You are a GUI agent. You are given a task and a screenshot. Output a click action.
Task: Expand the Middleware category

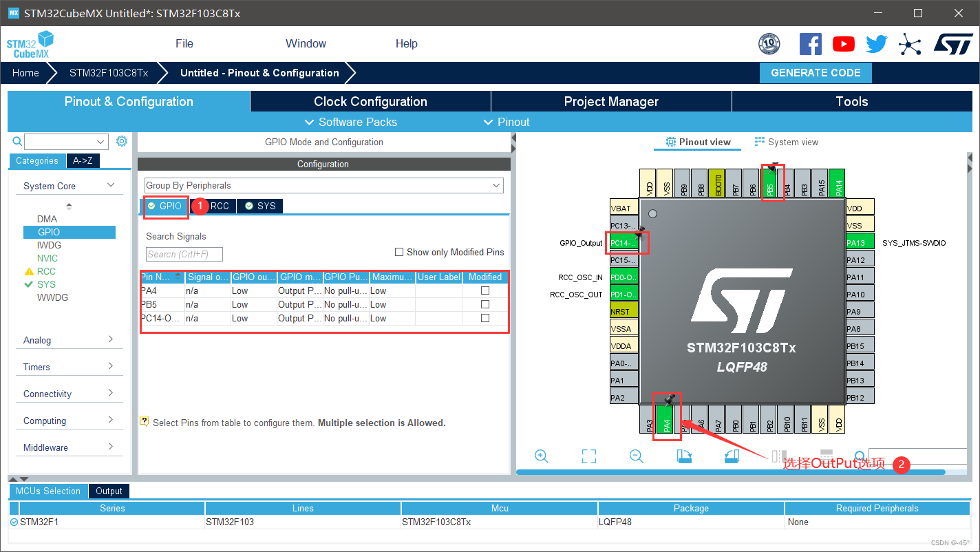tap(111, 447)
